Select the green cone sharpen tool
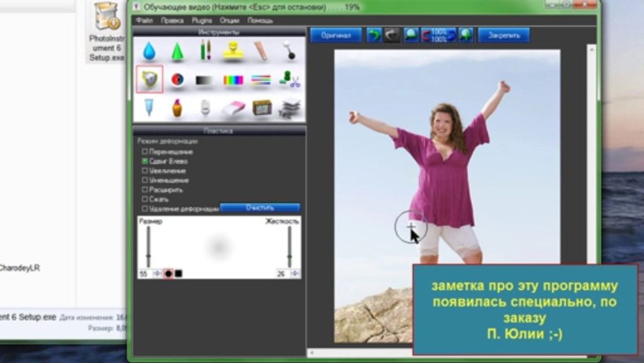644x363 pixels. pos(177,51)
